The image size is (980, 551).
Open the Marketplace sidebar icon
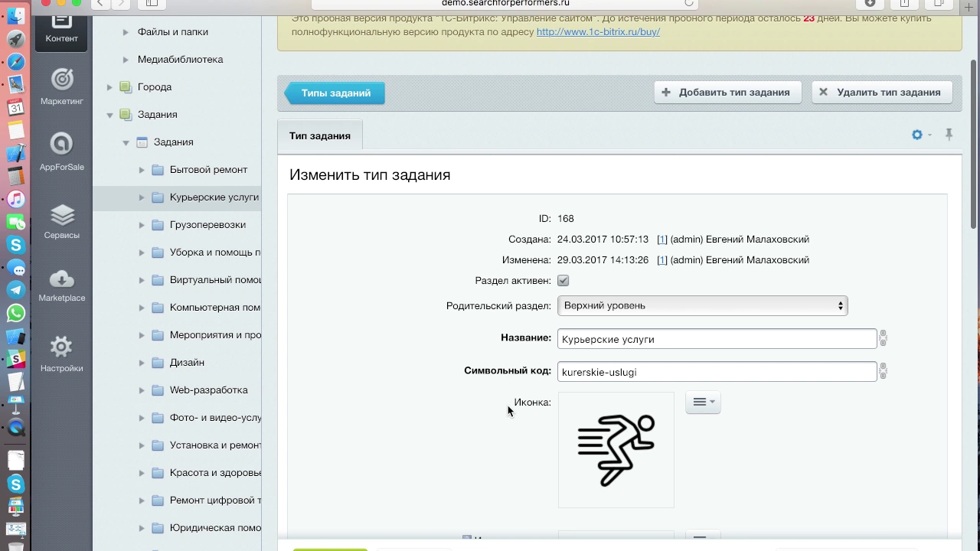pyautogui.click(x=61, y=279)
